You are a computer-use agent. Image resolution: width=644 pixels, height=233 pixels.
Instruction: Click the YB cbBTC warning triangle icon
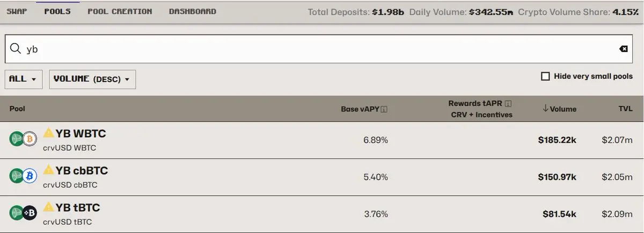click(49, 170)
